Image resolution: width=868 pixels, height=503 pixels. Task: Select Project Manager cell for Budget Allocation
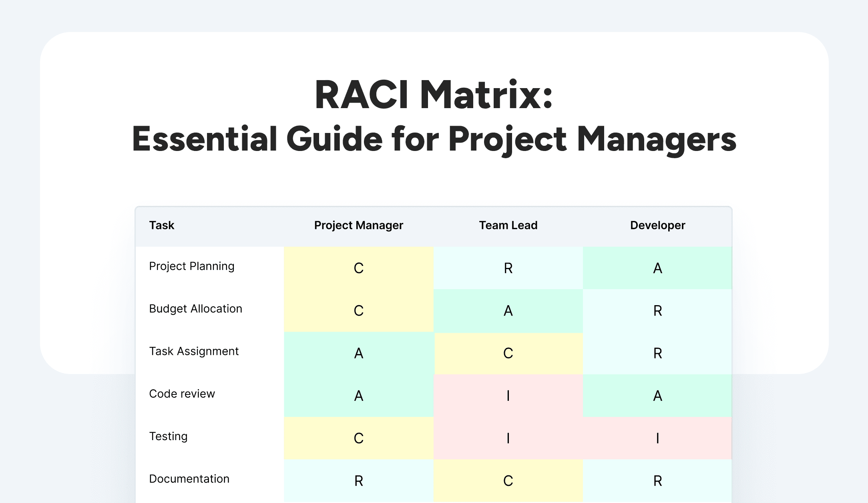pyautogui.click(x=359, y=310)
